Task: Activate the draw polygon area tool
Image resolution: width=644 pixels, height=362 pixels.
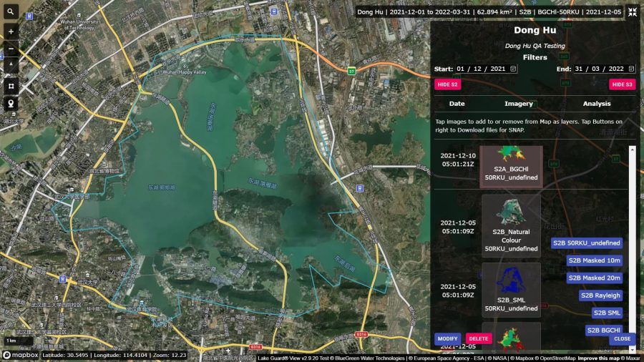Action: (11, 86)
